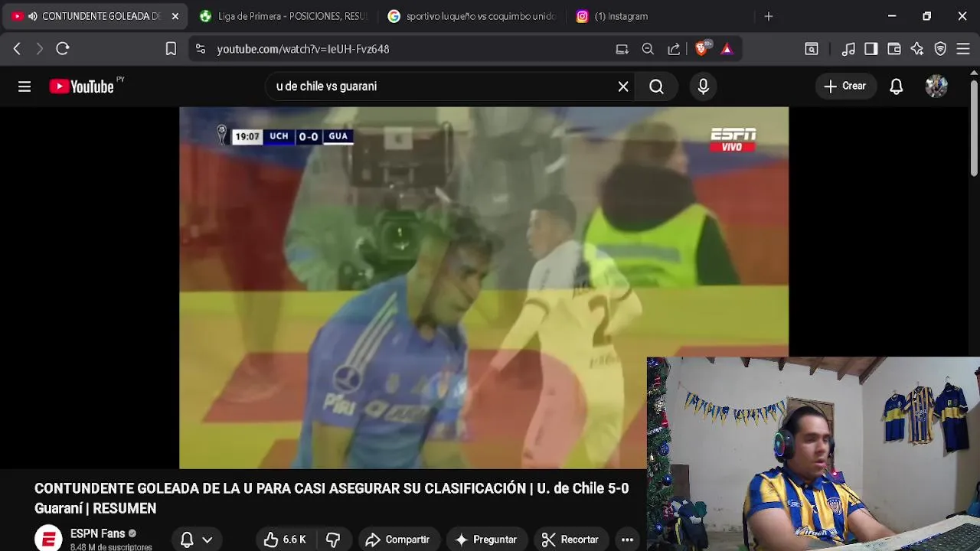Share the video via Compartir
Screen dimensions: 980x551
tap(398, 540)
